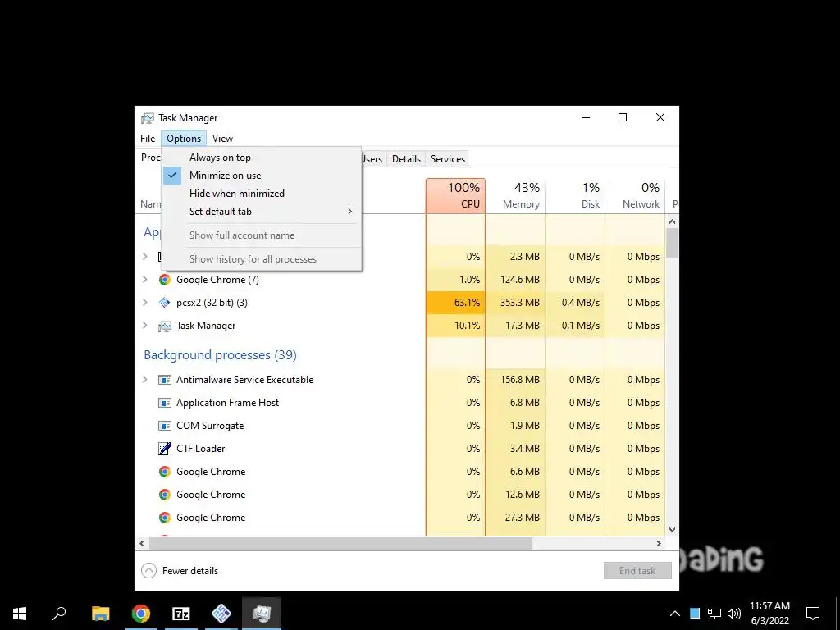Uncheck Minimize on use option
Viewport: 840px width, 630px height.
(262, 176)
